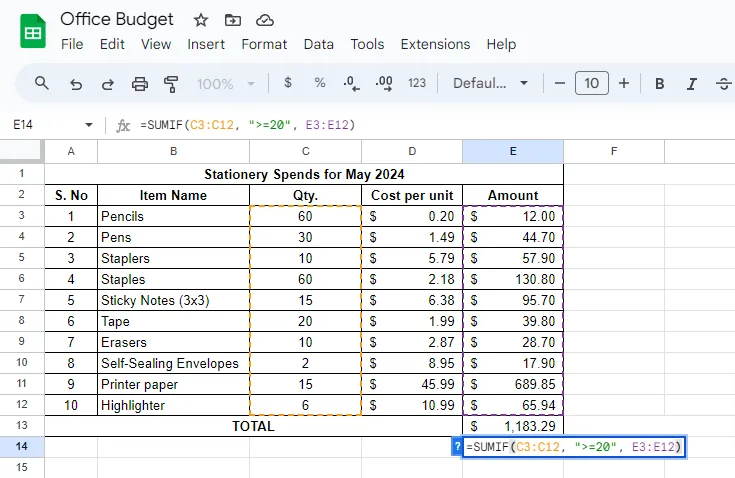Select the Sticky Notes (3x3) cell
Image resolution: width=735 pixels, height=478 pixels.
click(x=173, y=300)
